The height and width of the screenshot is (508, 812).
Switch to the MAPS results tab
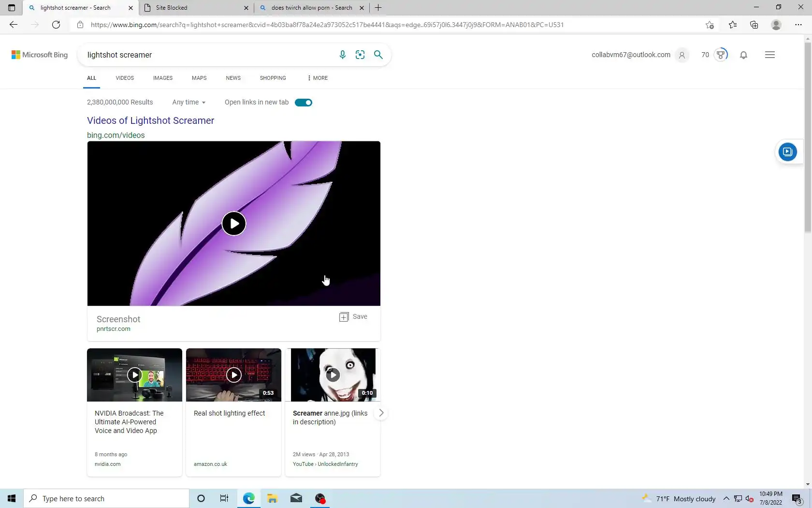[x=199, y=78]
